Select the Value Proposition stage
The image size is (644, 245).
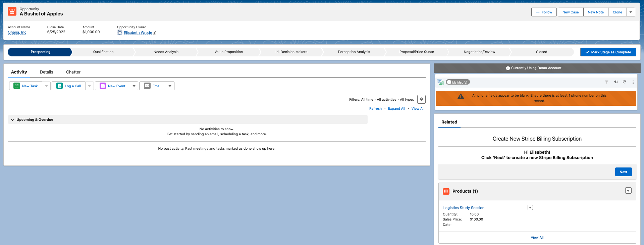[229, 52]
